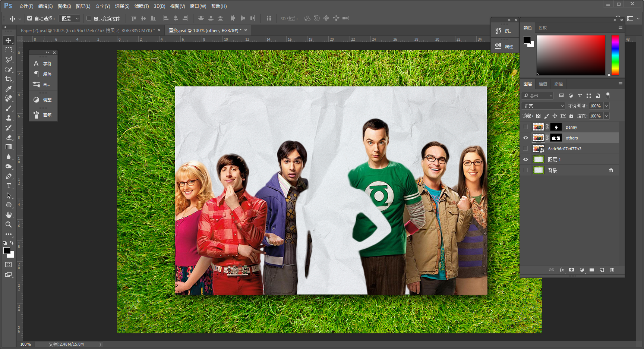Select the Polygon shape tool
This screenshot has width=644, height=349.
click(x=9, y=205)
